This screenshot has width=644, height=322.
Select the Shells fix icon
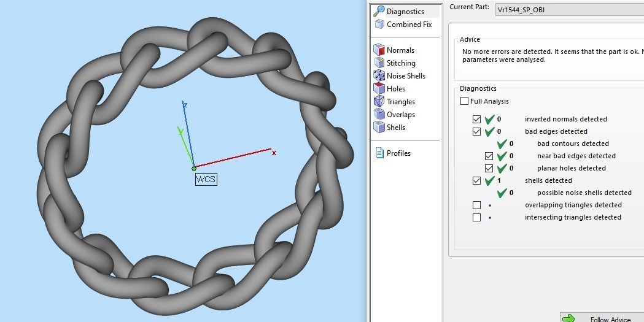coord(379,127)
